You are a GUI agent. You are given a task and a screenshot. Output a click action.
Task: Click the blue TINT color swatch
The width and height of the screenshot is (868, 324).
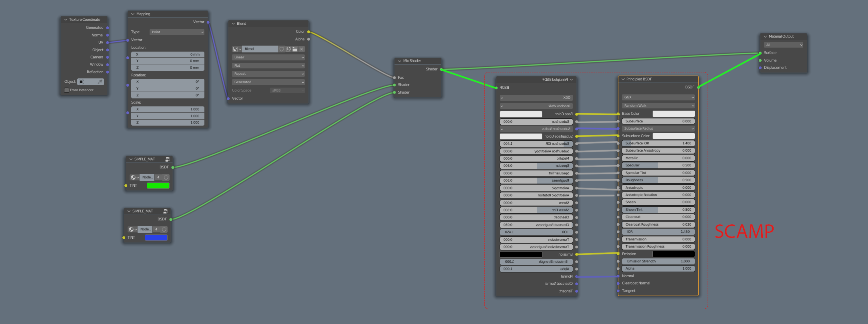[156, 238]
